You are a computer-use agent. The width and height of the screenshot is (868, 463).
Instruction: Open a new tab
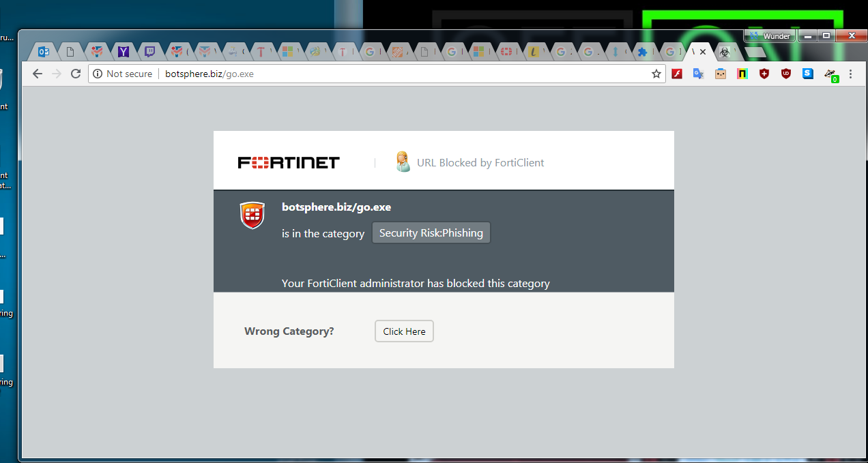754,52
